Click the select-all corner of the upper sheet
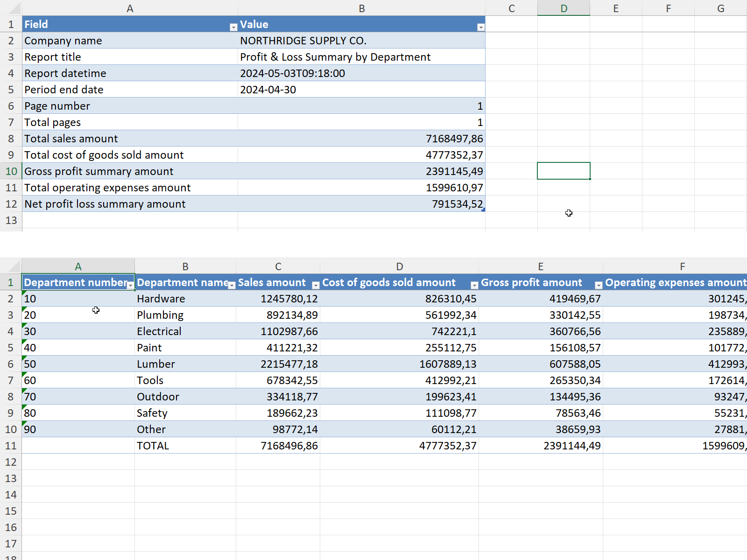747x560 pixels. [x=11, y=8]
